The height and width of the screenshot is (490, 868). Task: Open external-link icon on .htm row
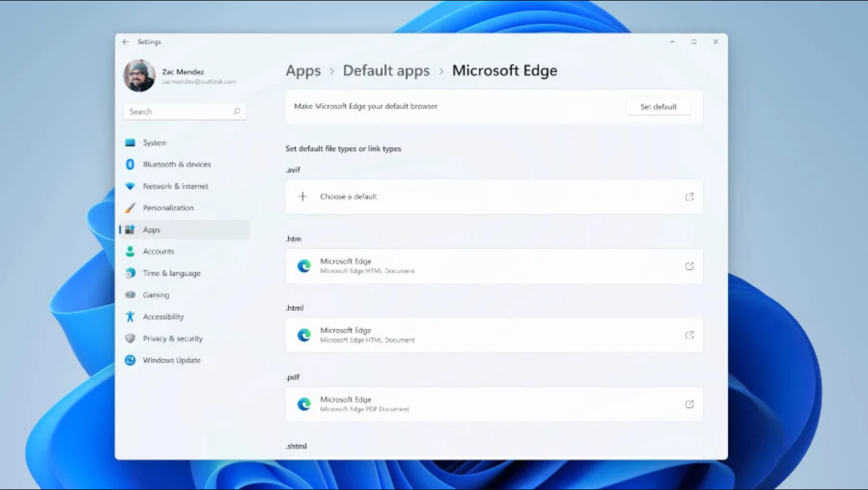(x=689, y=266)
